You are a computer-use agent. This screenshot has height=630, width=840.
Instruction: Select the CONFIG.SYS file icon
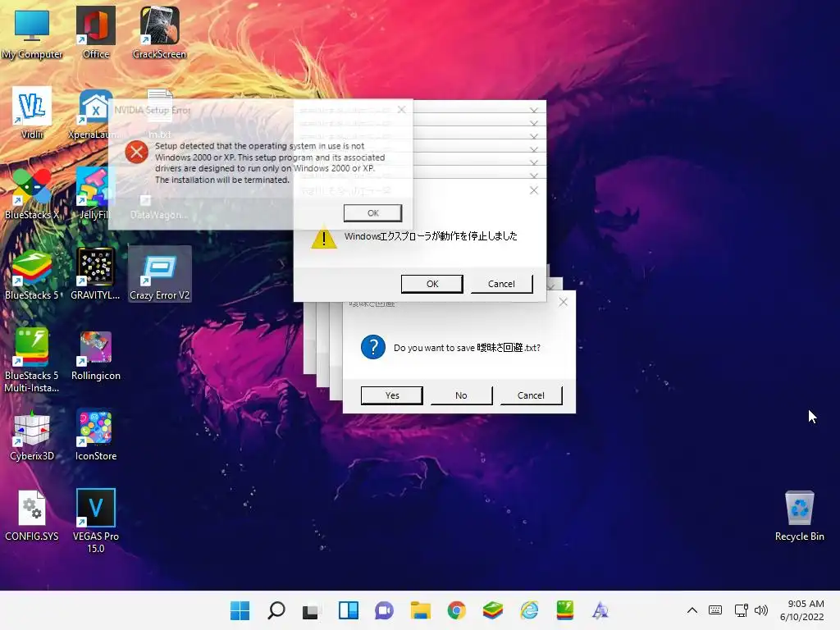(32, 515)
